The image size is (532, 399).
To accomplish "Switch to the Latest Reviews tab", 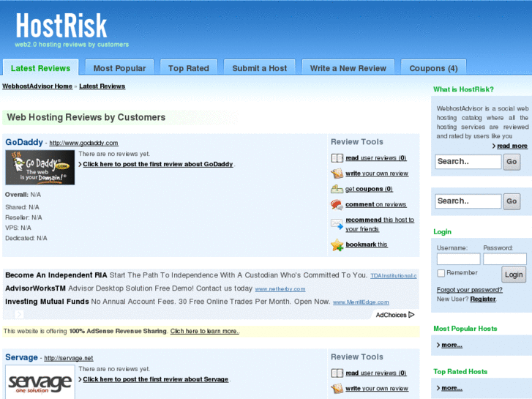I will [41, 68].
